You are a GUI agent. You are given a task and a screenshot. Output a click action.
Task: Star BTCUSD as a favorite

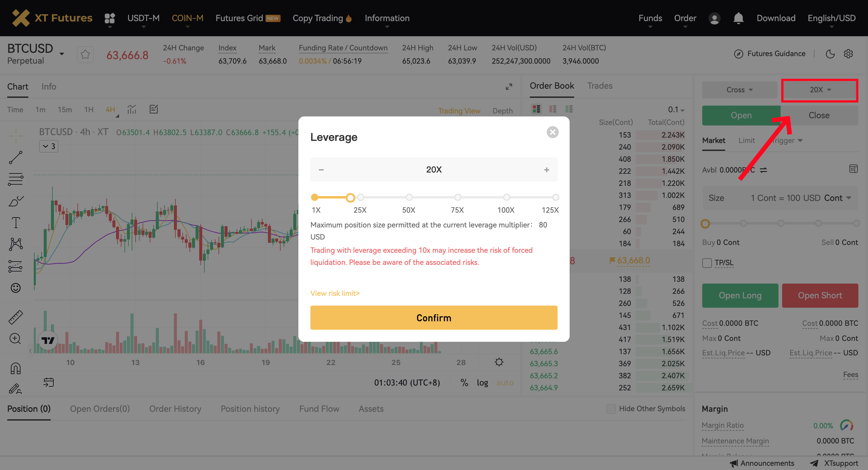point(85,54)
